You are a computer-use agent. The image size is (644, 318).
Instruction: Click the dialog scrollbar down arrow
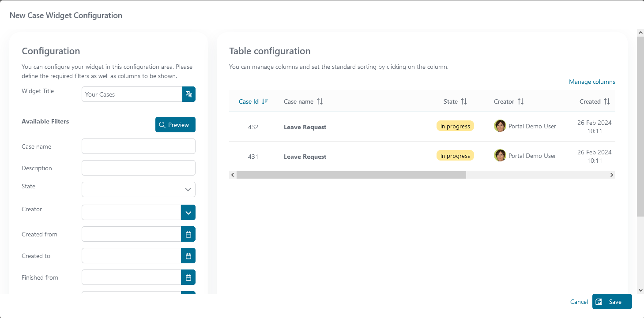640,290
